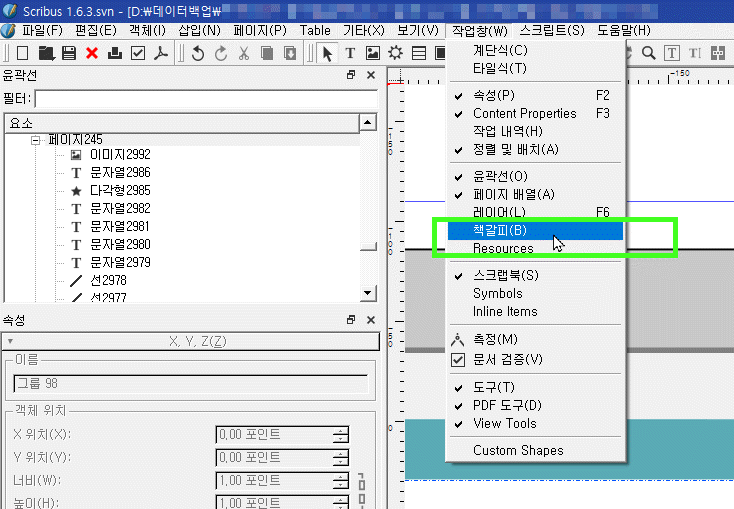The image size is (734, 509).
Task: Float the outline panel with undock icon
Action: coord(351,75)
